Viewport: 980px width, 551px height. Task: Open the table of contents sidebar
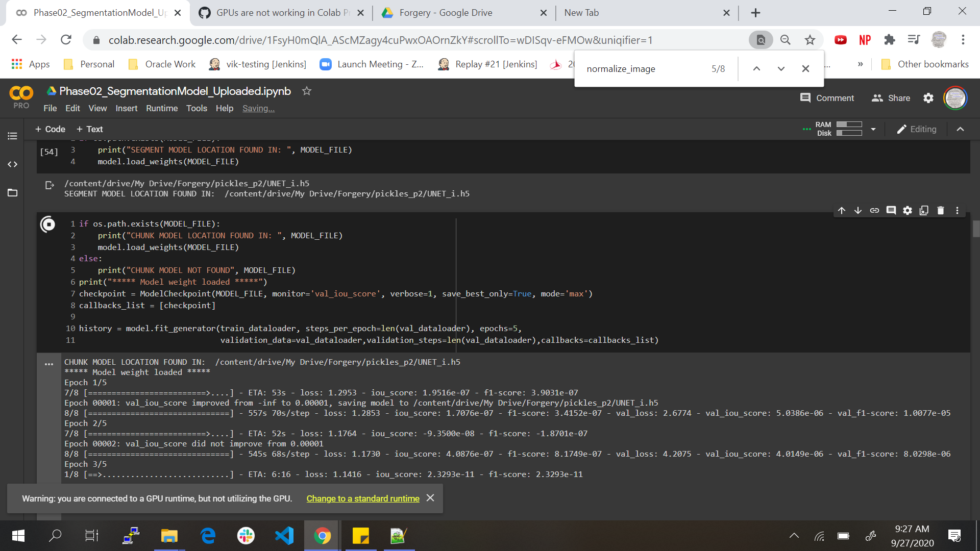[x=12, y=136]
